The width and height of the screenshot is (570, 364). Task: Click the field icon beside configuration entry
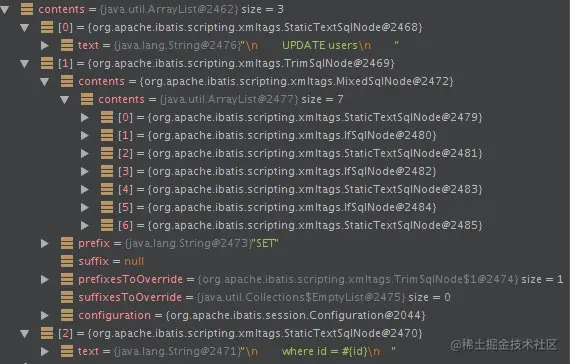[67, 315]
